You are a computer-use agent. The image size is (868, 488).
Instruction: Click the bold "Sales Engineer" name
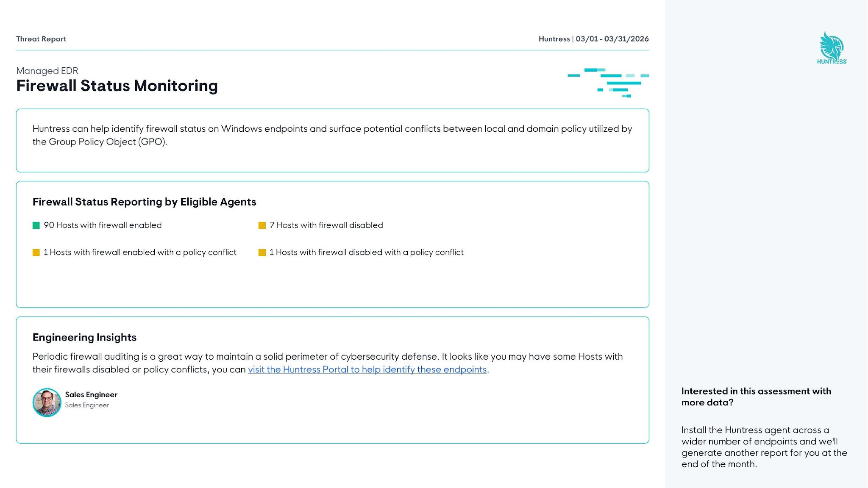click(91, 394)
